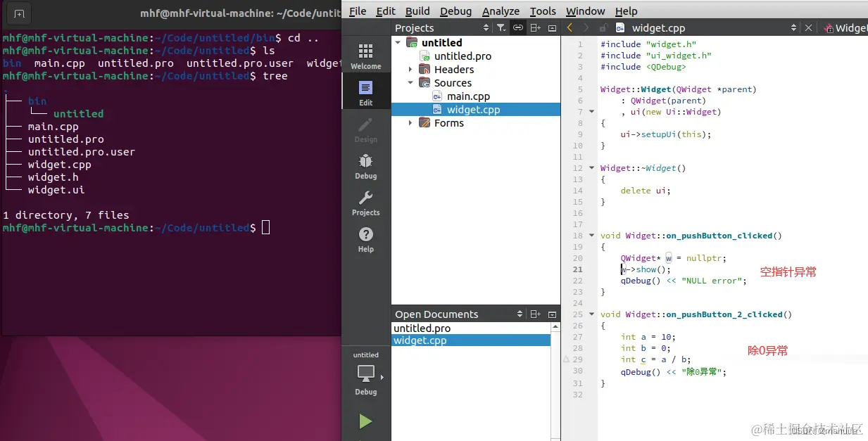Viewport: 868px width, 441px height.
Task: Open the widget.cpp document selector dropdown
Action: (x=793, y=28)
